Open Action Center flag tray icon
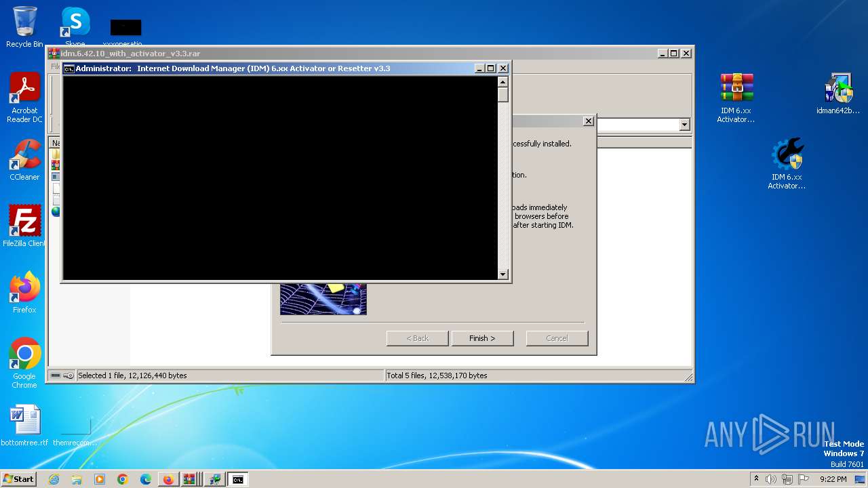The width and height of the screenshot is (868, 488). (804, 479)
